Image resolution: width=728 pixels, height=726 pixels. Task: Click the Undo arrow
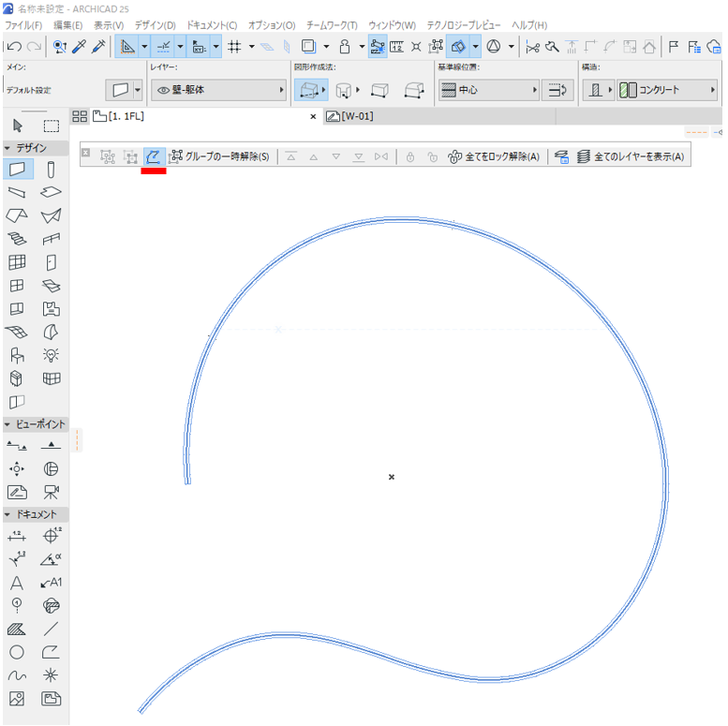[14, 47]
